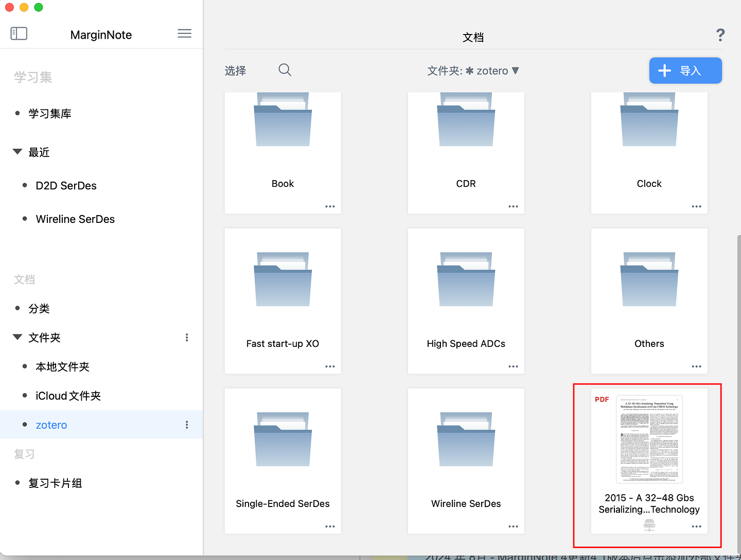
Task: Open the MarginNote hamburger menu
Action: pyautogui.click(x=184, y=33)
